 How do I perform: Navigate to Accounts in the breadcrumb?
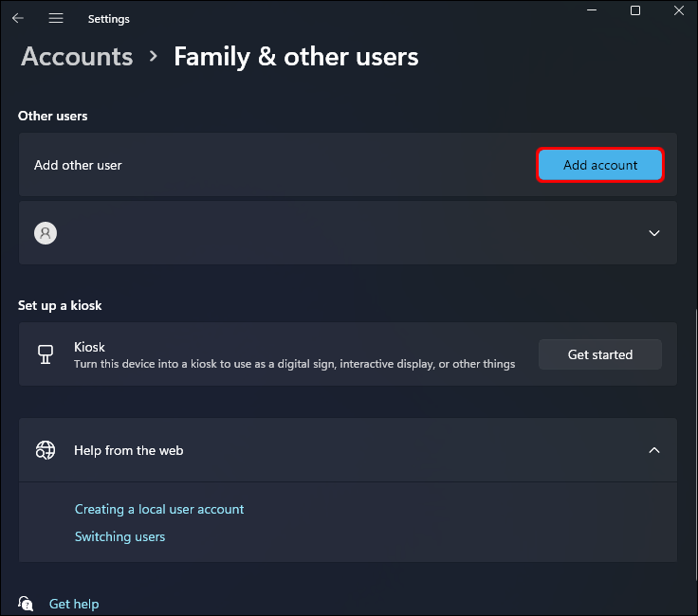point(77,57)
